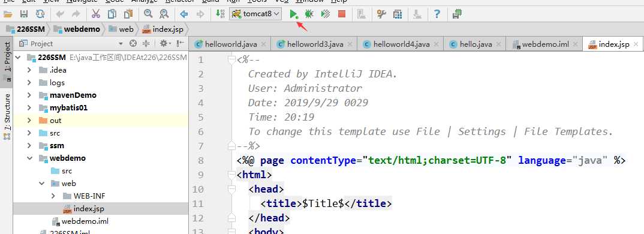
Task: Click the $Title$ text in editor
Action: (x=323, y=203)
